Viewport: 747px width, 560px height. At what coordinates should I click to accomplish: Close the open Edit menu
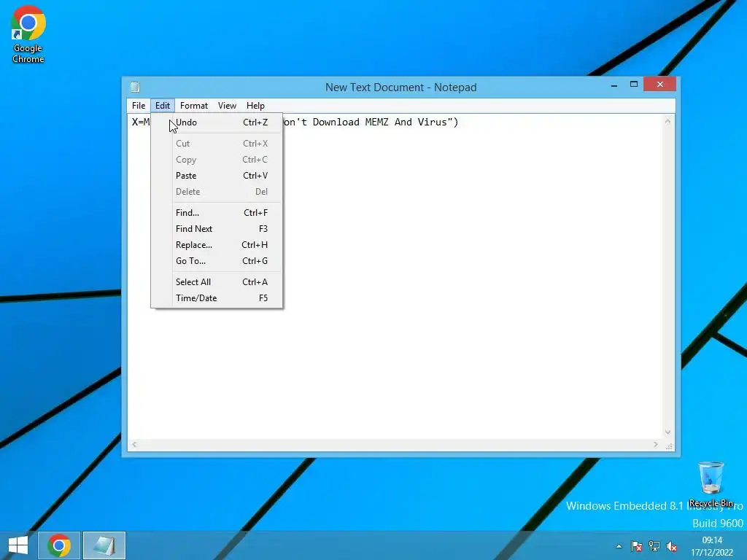(x=163, y=106)
